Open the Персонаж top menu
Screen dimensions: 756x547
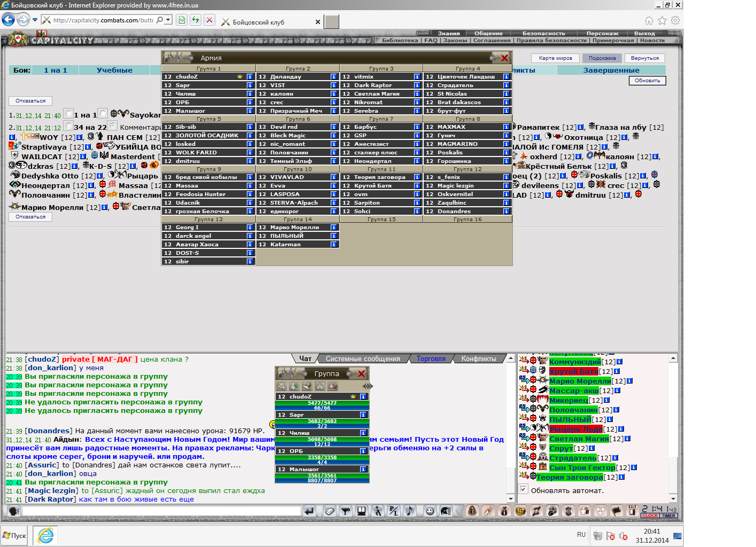click(602, 33)
